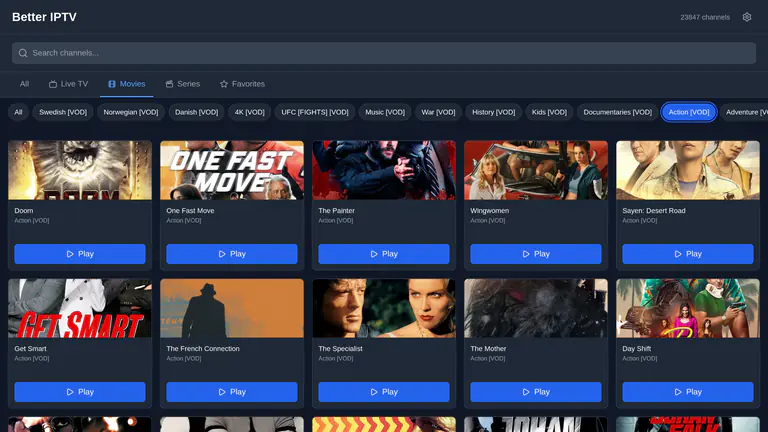
Task: Start The Mother movie
Action: [x=536, y=392]
